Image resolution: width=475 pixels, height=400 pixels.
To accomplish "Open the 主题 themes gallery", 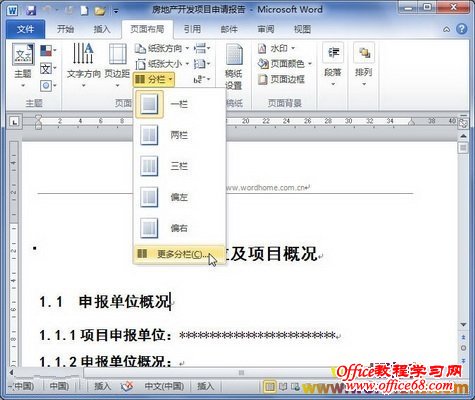I will (x=23, y=65).
